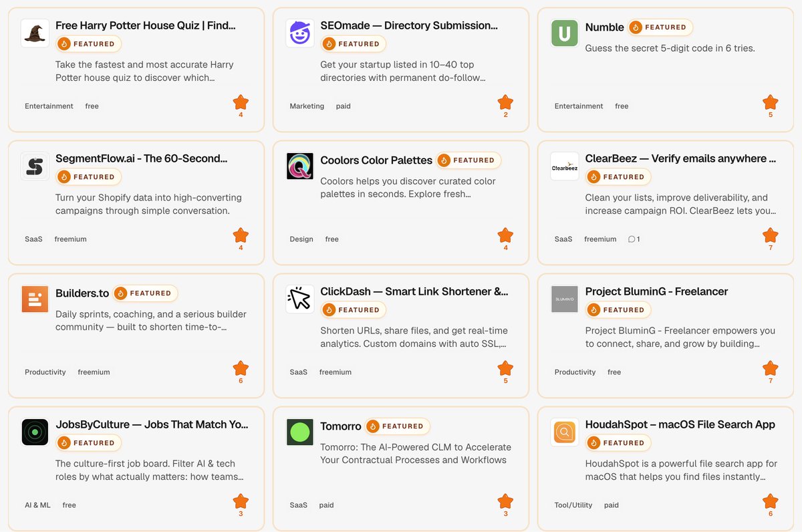Select Featured badge on Coolors card
The image size is (802, 532).
(469, 160)
